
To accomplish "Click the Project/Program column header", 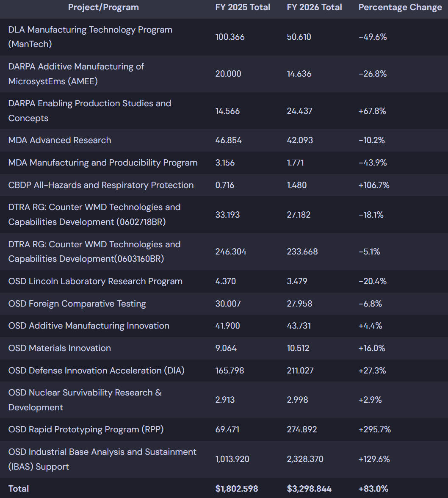I will coord(103,7).
